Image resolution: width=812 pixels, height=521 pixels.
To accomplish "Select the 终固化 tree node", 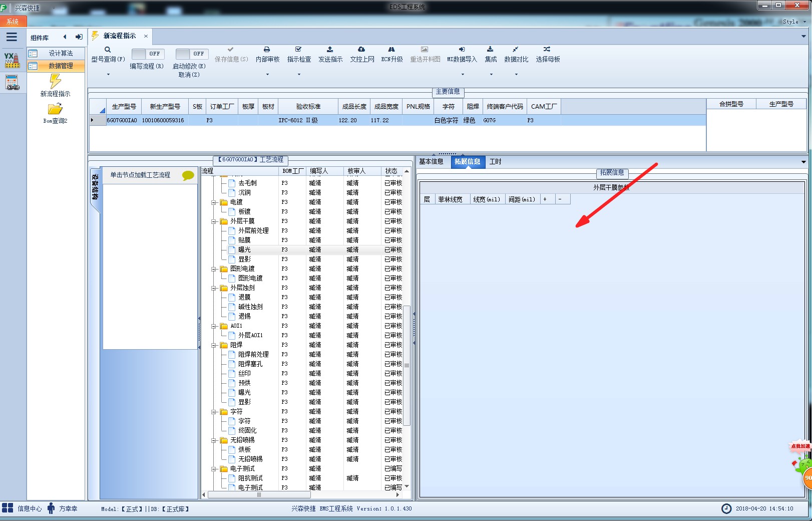I will point(247,430).
